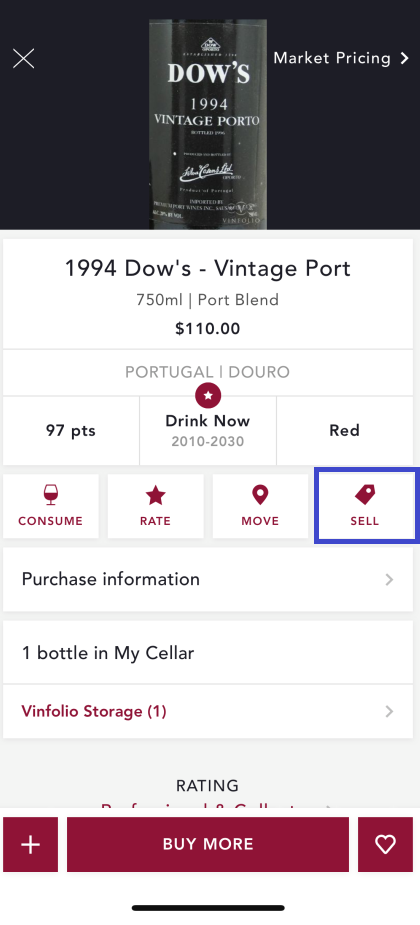Expand Purchase information row
This screenshot has width=420, height=925.
click(208, 579)
